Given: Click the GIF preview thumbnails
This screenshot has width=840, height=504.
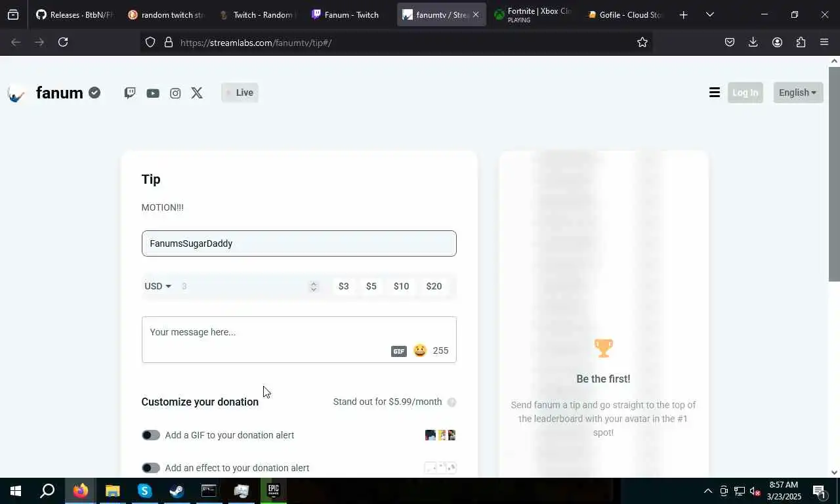Looking at the screenshot, I should [x=440, y=435].
